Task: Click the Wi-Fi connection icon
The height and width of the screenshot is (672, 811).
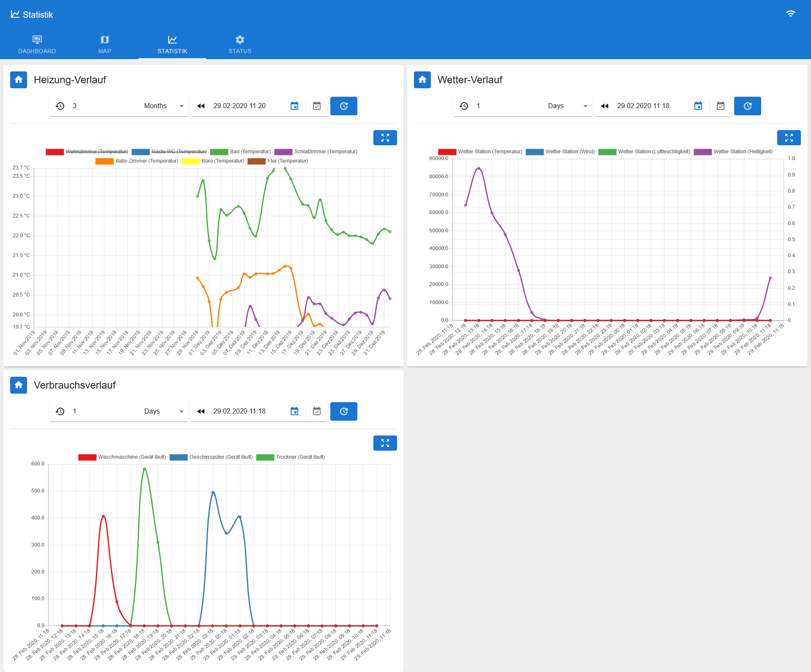Action: (790, 14)
